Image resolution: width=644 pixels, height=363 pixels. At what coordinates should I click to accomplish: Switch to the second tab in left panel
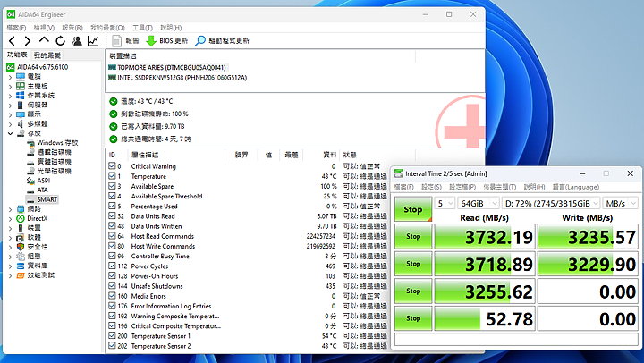click(x=47, y=55)
